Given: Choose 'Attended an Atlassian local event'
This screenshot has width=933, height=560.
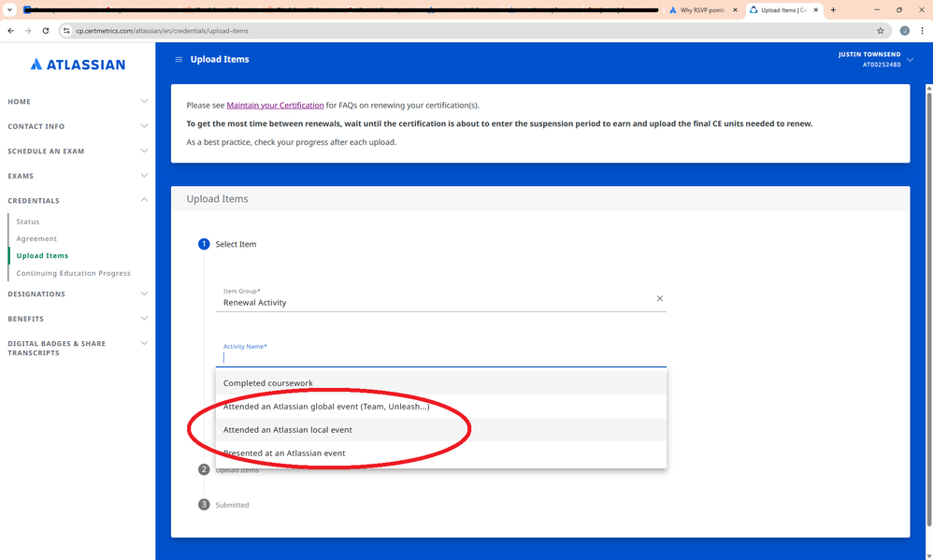Looking at the screenshot, I should [441, 430].
